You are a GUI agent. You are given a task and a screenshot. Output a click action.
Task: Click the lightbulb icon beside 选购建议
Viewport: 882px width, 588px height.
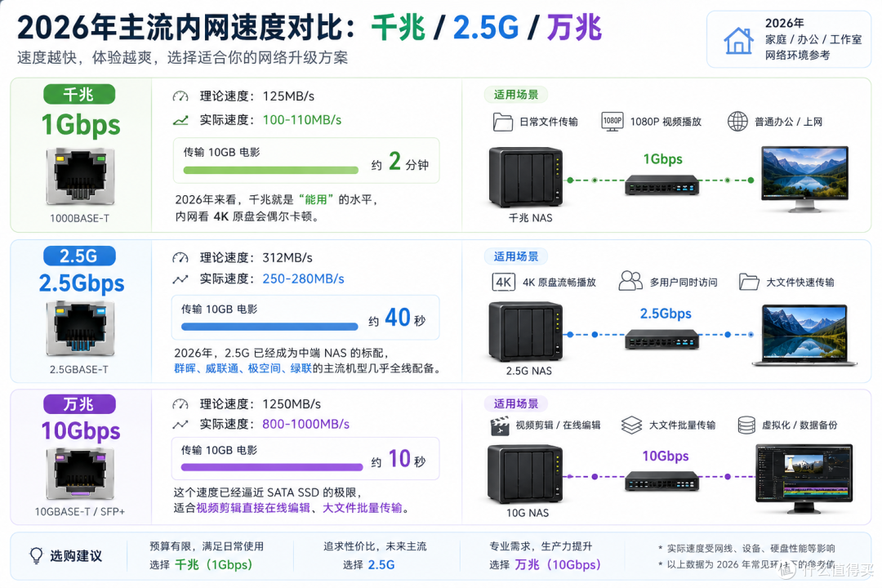tap(36, 556)
